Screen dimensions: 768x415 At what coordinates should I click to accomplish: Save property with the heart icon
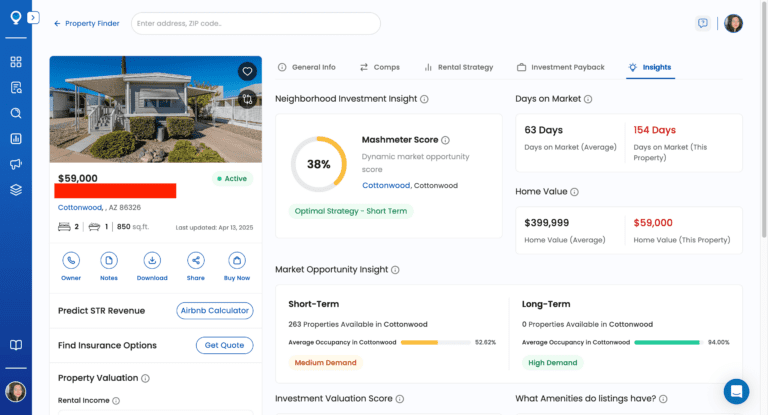[247, 71]
